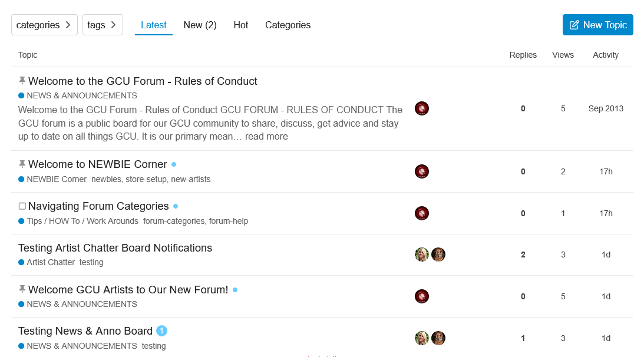The height and width of the screenshot is (357, 644).
Task: Open the Testing Artist Chatter Board Notifications topic
Action: point(115,248)
